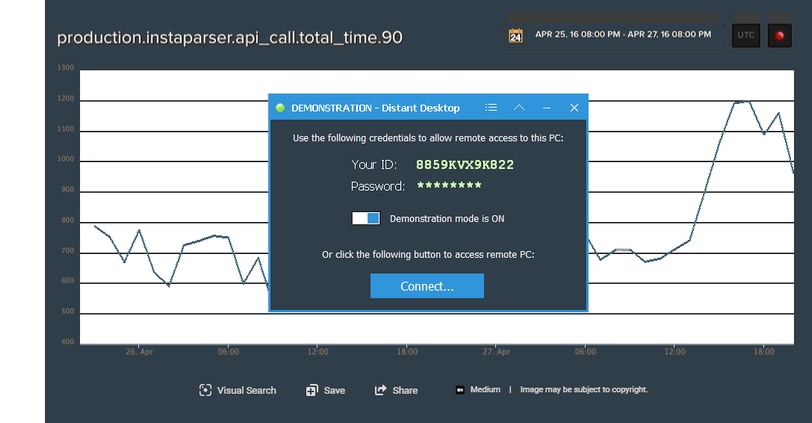Toggle the UTC timezone button

point(746,36)
